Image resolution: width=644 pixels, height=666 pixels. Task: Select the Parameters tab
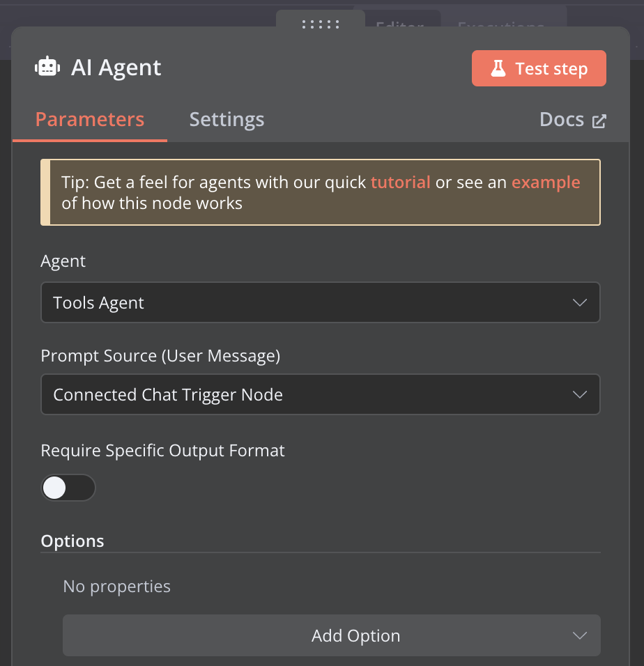90,120
